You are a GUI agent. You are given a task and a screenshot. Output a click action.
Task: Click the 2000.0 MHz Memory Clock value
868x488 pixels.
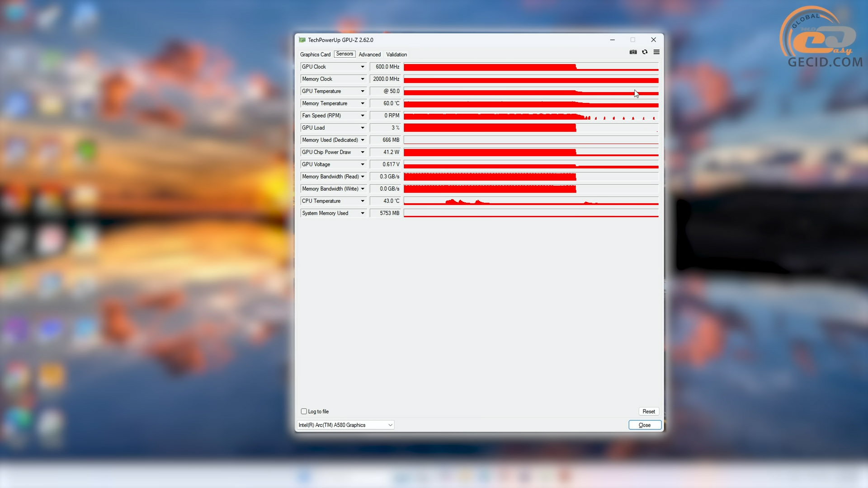point(385,79)
